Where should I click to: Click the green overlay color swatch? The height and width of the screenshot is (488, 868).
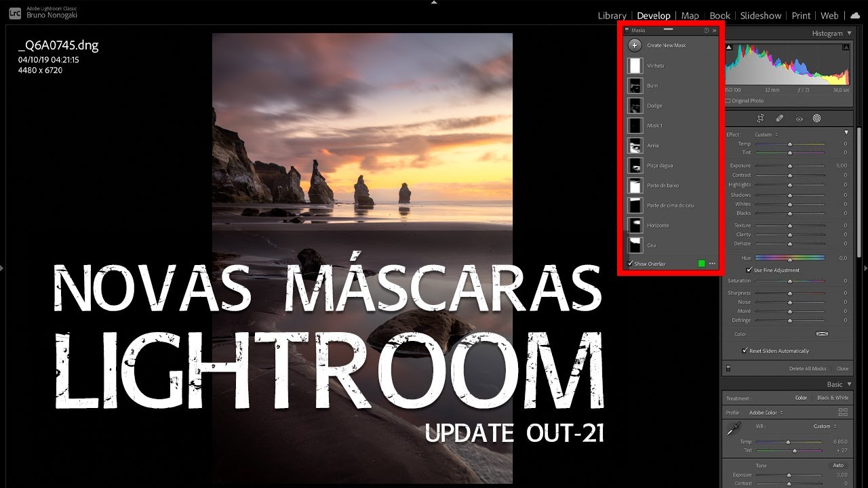click(702, 264)
